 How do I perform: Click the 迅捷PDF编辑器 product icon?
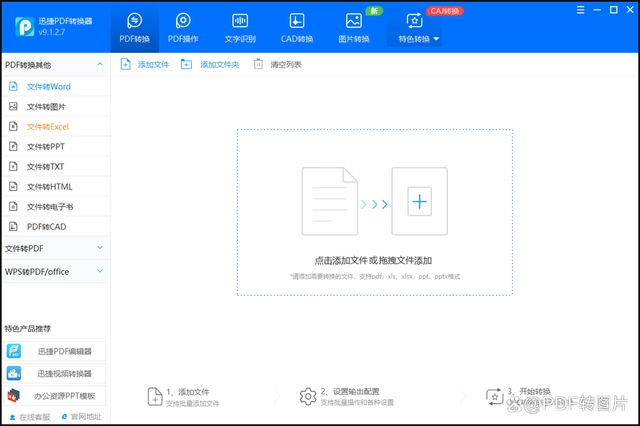(x=14, y=351)
